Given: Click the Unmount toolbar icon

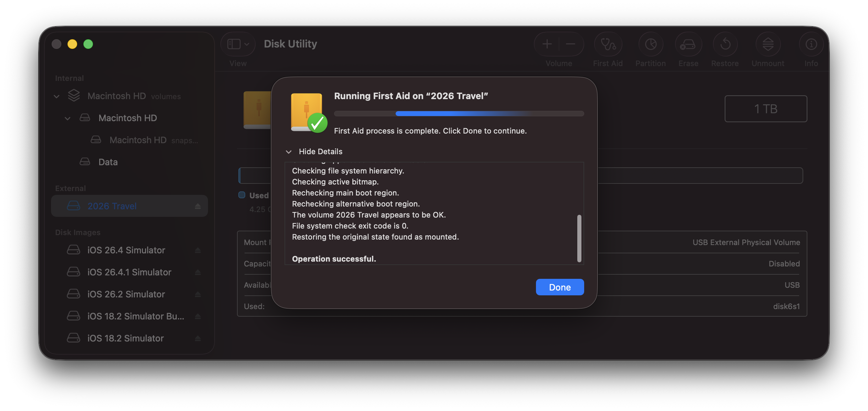Looking at the screenshot, I should (x=768, y=44).
